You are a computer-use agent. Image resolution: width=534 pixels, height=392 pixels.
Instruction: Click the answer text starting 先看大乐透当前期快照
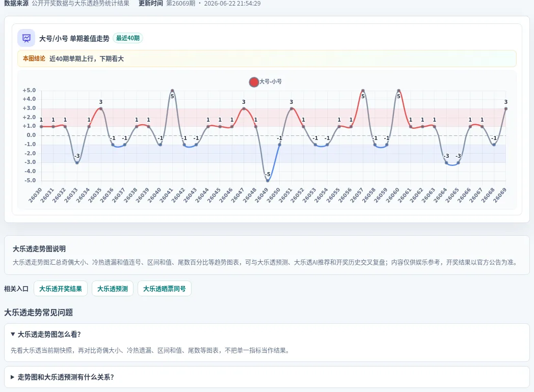click(x=150, y=350)
